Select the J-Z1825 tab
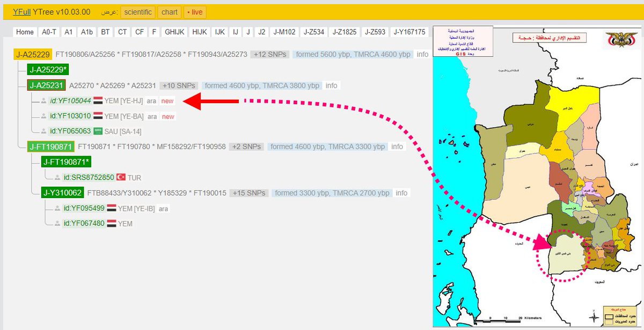 click(x=345, y=32)
